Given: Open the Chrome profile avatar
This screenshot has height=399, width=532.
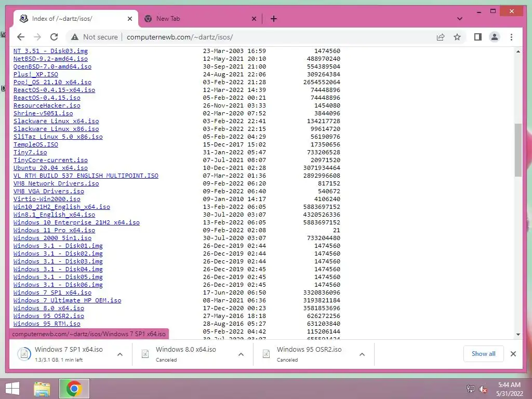Looking at the screenshot, I should (495, 37).
